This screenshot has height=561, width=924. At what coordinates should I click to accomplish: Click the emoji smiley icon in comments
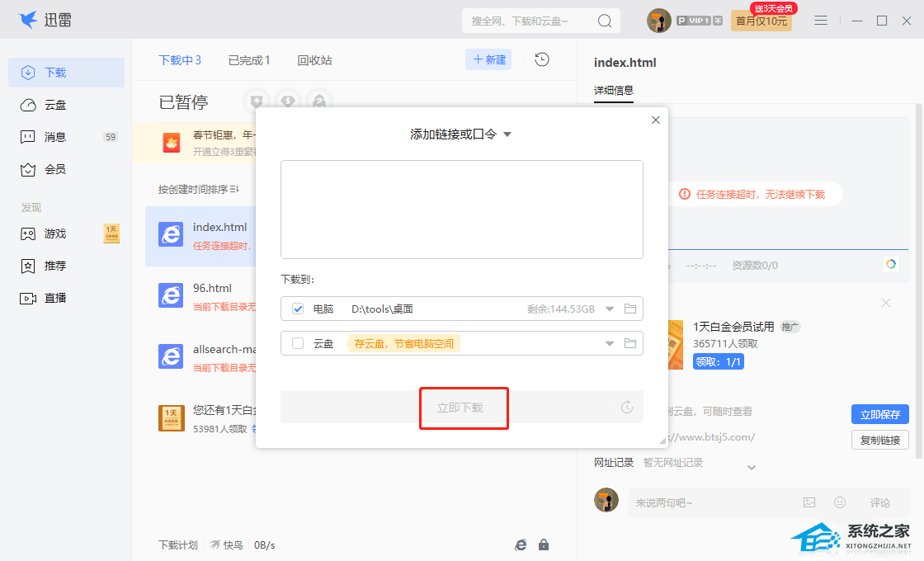point(840,502)
